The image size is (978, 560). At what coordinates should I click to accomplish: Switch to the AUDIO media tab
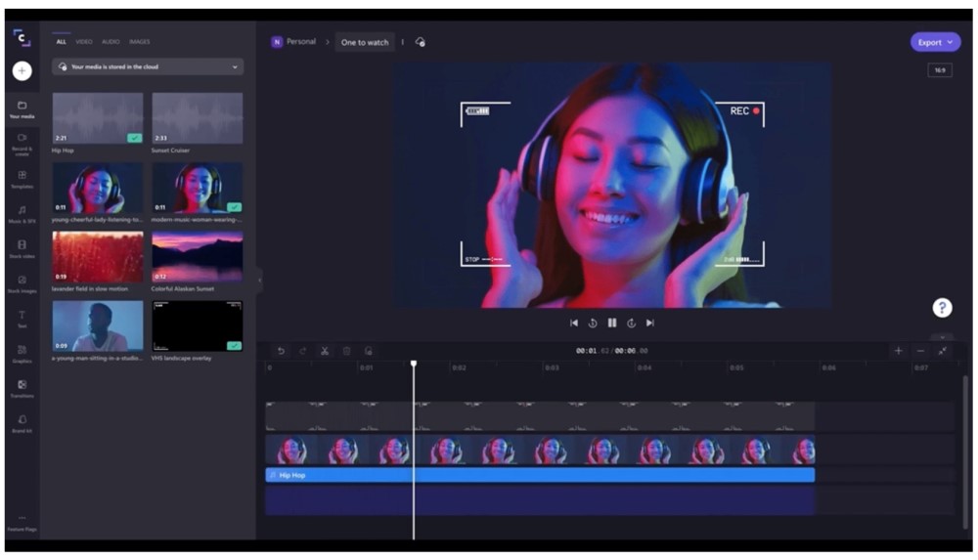tap(111, 42)
